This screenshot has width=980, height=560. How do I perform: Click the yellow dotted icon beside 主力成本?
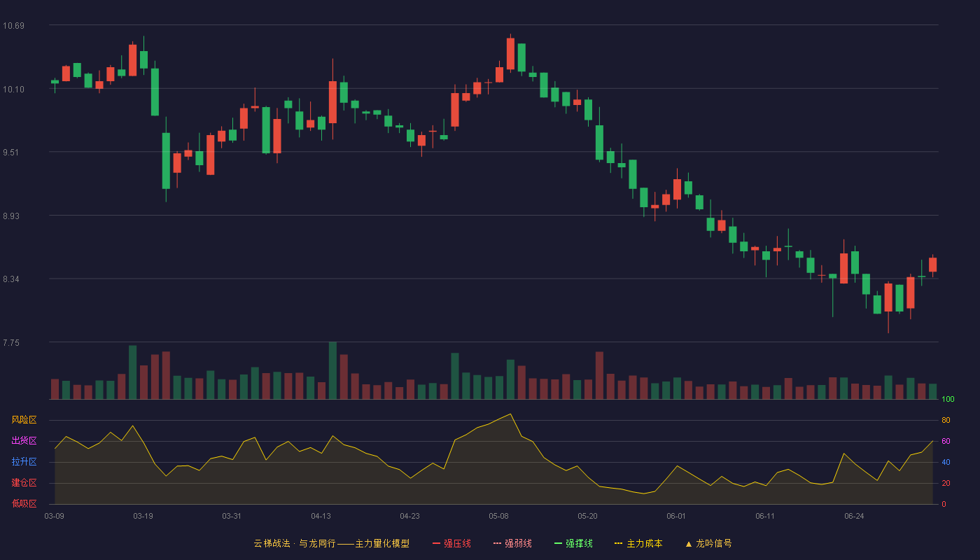618,543
